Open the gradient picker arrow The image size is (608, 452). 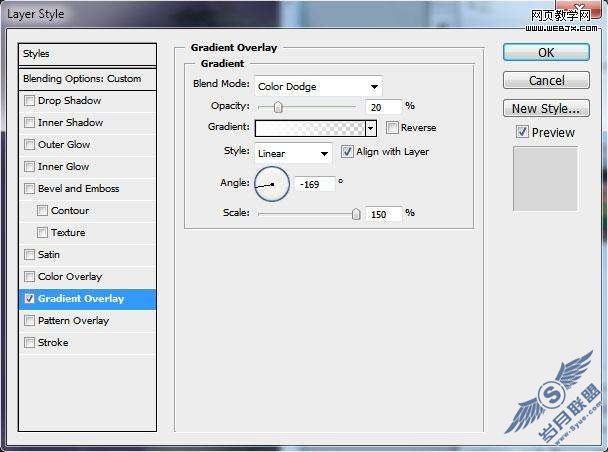pos(371,128)
